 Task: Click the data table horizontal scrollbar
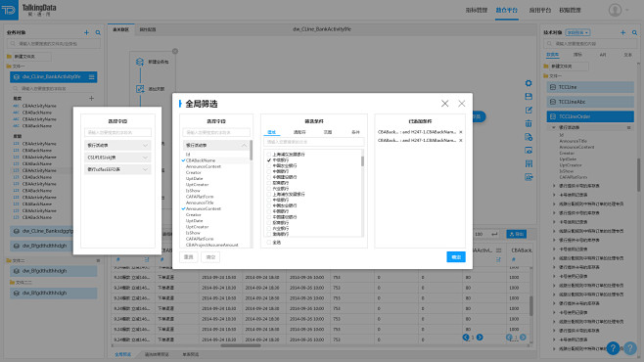pos(241,345)
